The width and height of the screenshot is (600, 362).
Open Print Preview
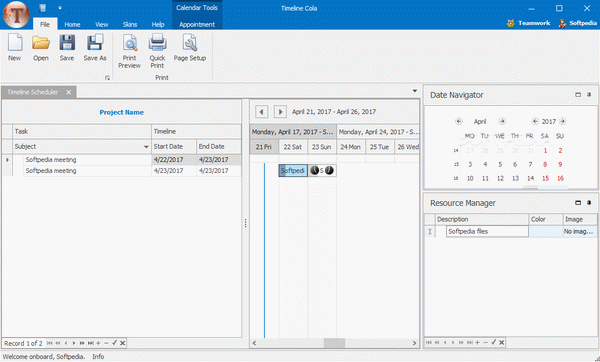129,51
